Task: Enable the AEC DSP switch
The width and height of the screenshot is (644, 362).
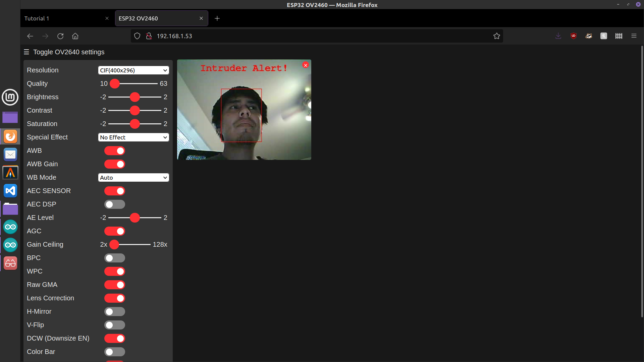Action: click(115, 204)
